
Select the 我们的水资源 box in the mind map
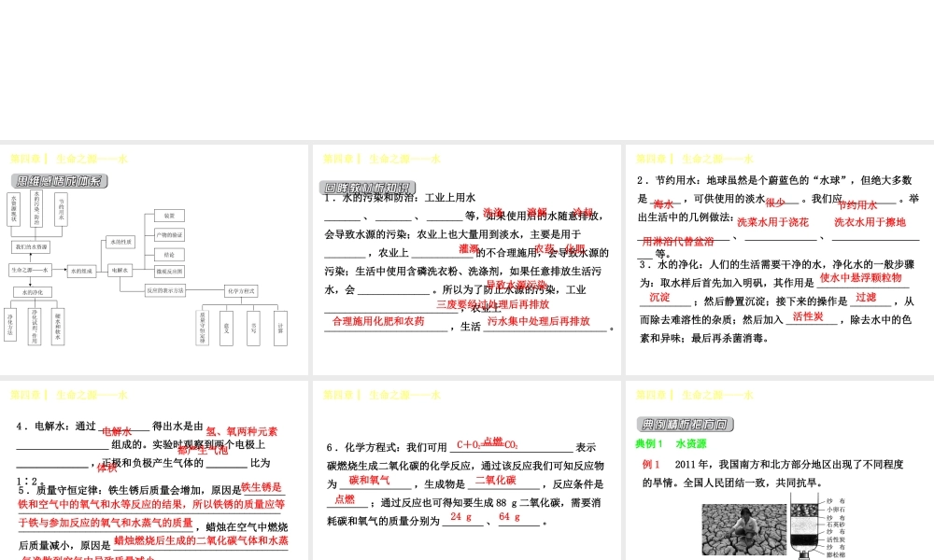(x=31, y=246)
